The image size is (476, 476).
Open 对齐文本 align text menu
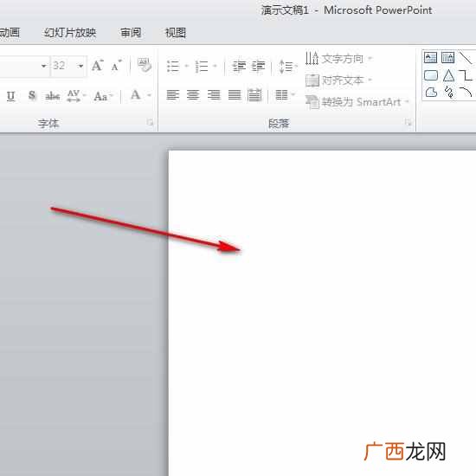(x=338, y=80)
